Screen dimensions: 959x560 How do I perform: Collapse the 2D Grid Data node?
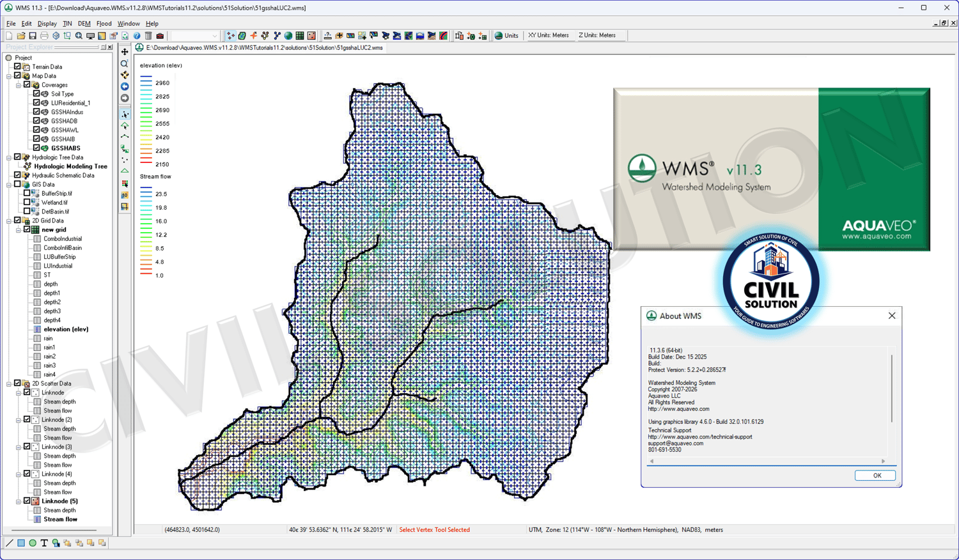(x=9, y=221)
